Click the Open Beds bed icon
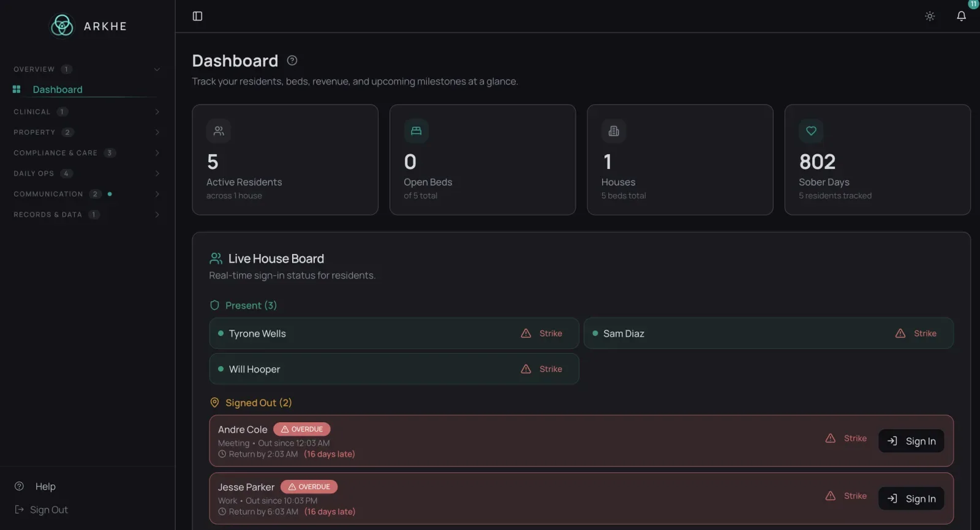 (417, 131)
